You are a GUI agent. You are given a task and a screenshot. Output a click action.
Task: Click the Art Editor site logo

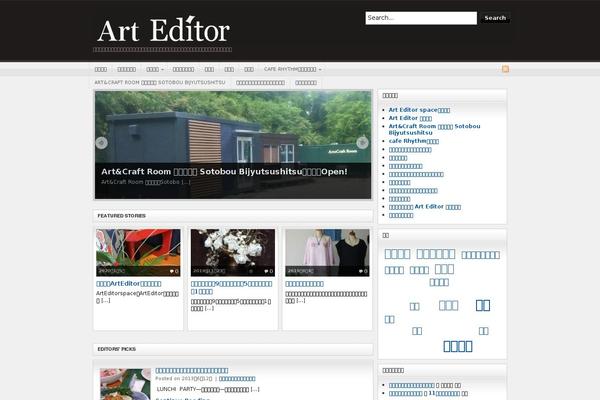(x=163, y=30)
